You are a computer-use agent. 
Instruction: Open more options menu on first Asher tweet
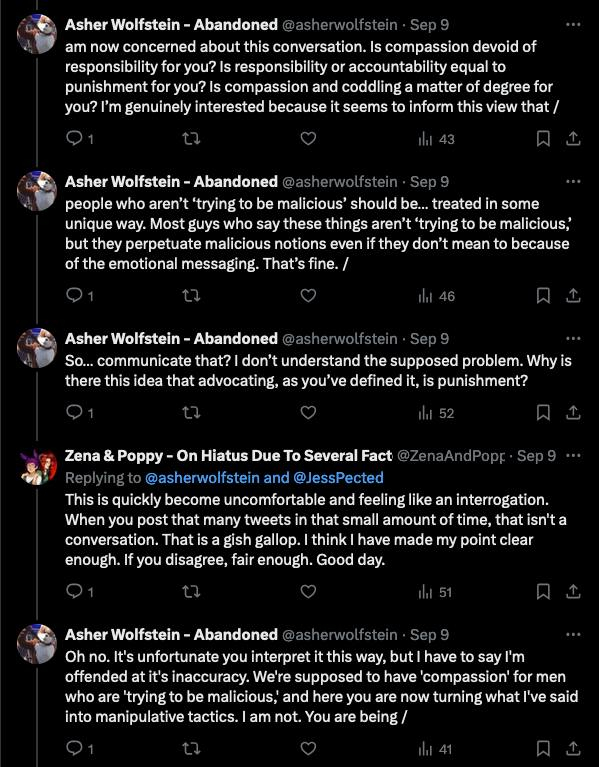(x=573, y=24)
